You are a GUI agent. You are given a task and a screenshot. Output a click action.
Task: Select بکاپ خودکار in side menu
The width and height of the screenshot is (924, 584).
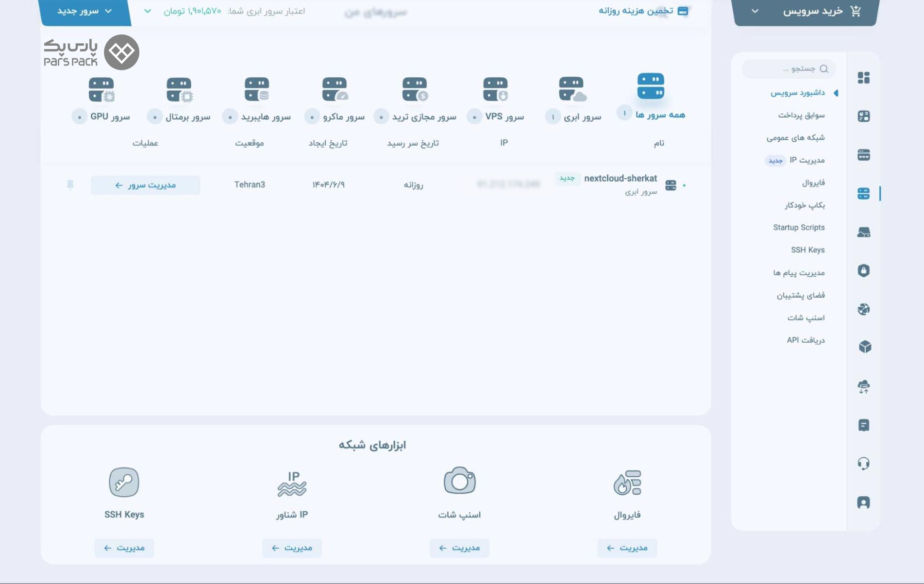(x=804, y=205)
